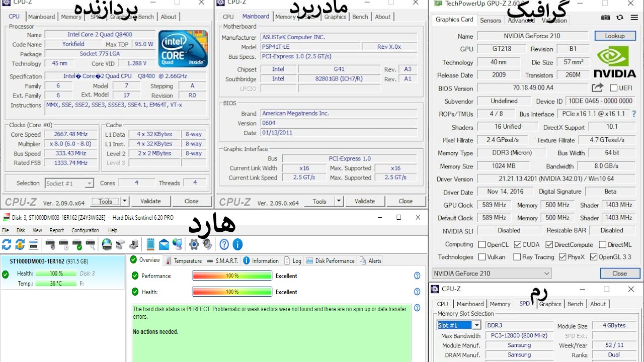Open the Alerts tab in Hard Disk Sentinel
This screenshot has width=644, height=362.
371,260
